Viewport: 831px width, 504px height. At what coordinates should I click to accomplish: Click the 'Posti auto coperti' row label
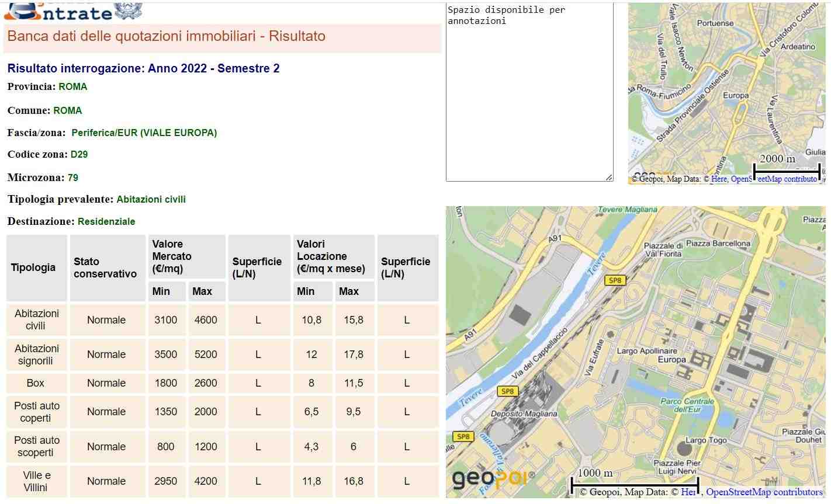coord(36,412)
